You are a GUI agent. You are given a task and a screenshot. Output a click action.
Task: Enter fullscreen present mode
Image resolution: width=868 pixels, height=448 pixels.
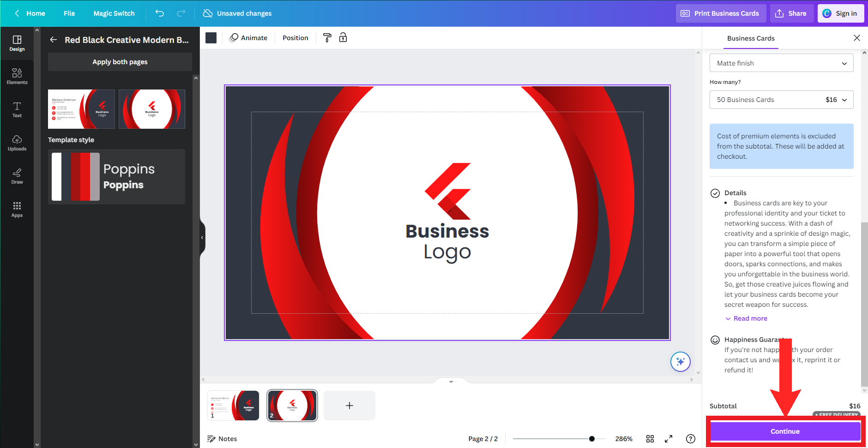pos(669,439)
